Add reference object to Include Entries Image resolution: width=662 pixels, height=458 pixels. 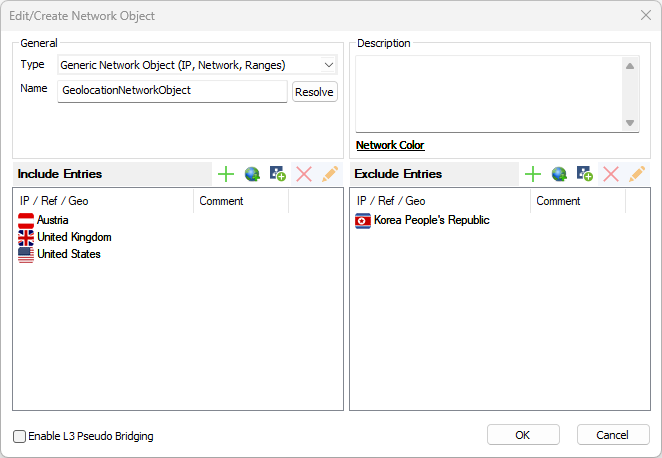point(278,174)
